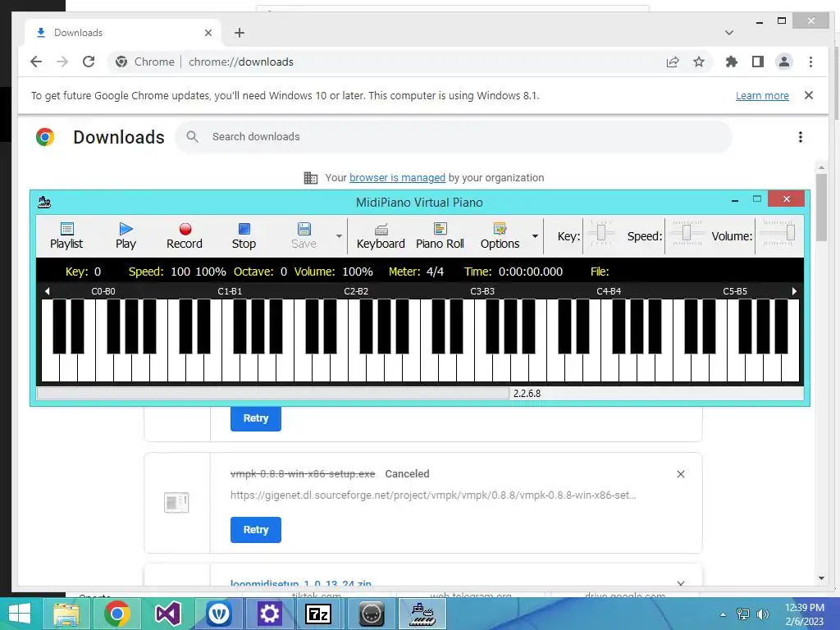Reload the Chrome downloads page
This screenshot has width=840, height=630.
pyautogui.click(x=89, y=62)
